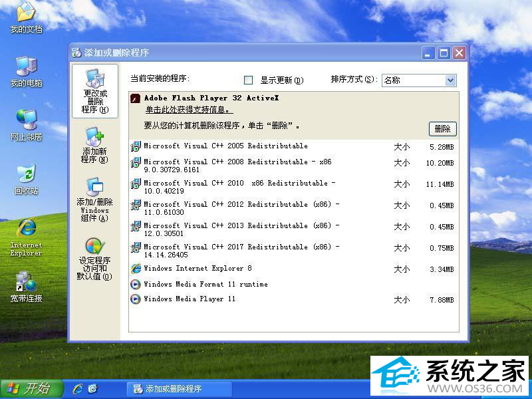This screenshot has width=532, height=399.
Task: Click the 7.88MB size value
Action: coord(442,301)
